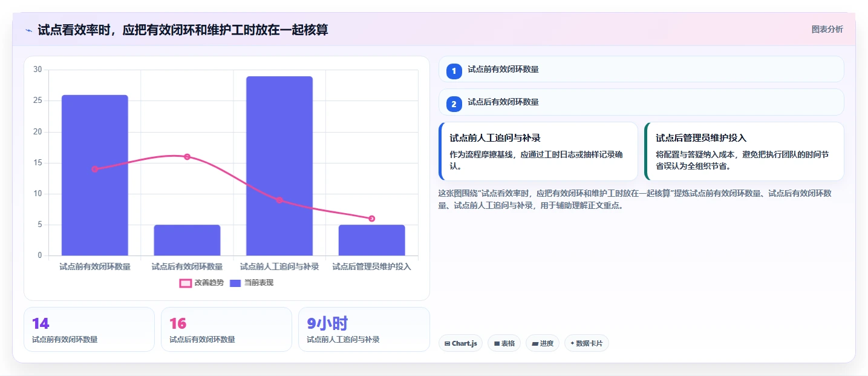Click the y-axis value 15

[x=38, y=163]
